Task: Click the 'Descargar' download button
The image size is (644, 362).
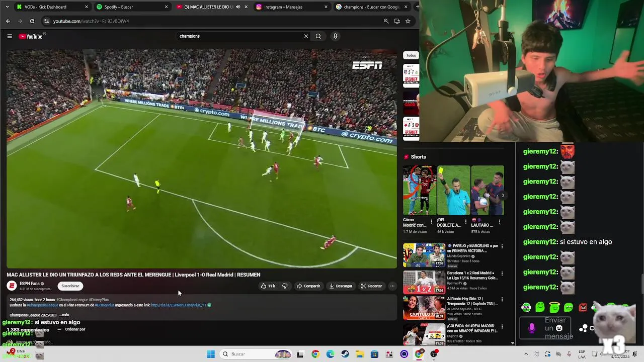Action: pos(341,286)
